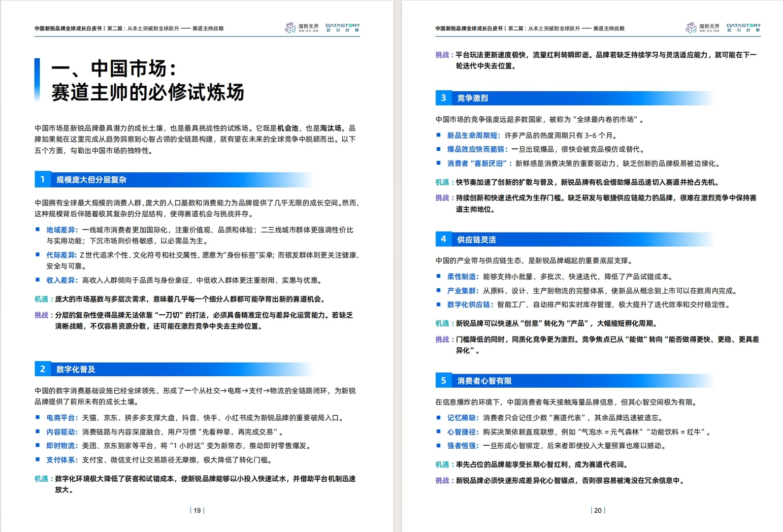This screenshot has height=532, width=783.
Task: Click the 挑战 line starting "门槛降低的同时"
Action: pos(597,345)
